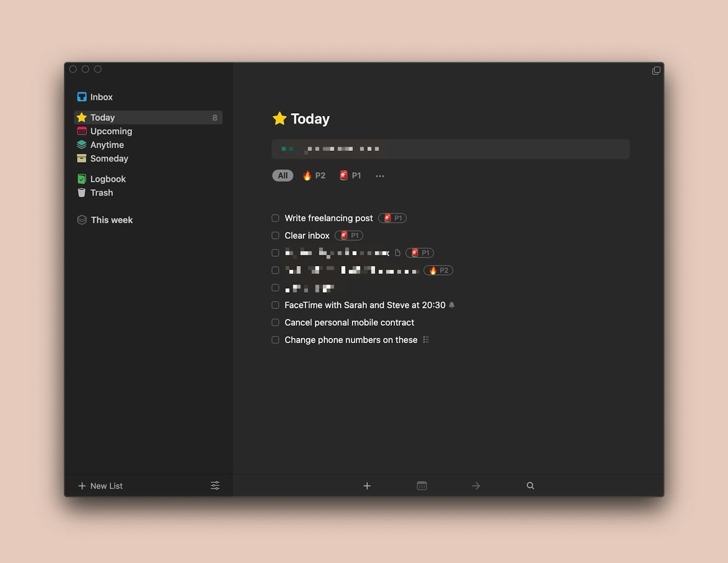
Task: Click reminder bell on FaceTime task
Action: coord(452,305)
